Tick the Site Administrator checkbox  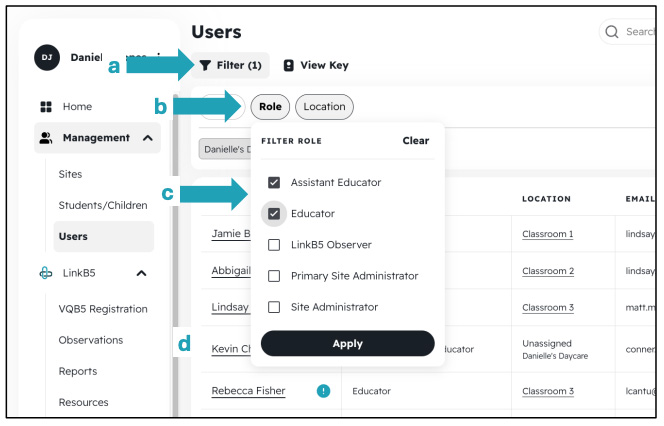pyautogui.click(x=274, y=307)
